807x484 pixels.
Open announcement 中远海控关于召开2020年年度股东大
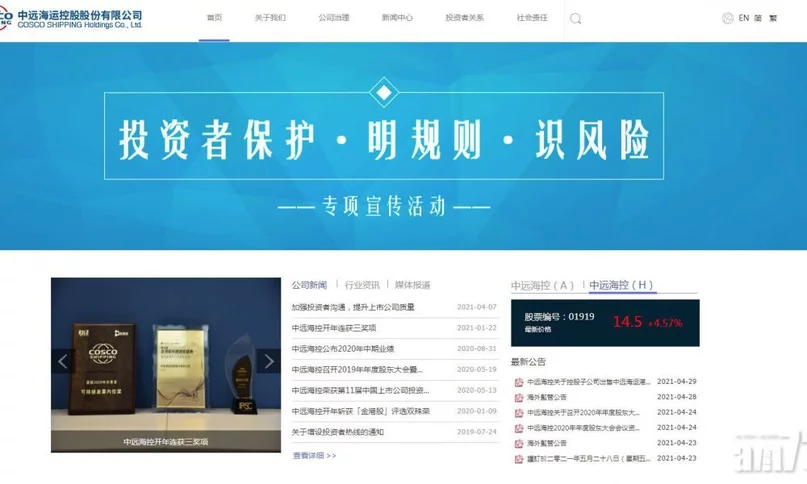pyautogui.click(x=584, y=413)
